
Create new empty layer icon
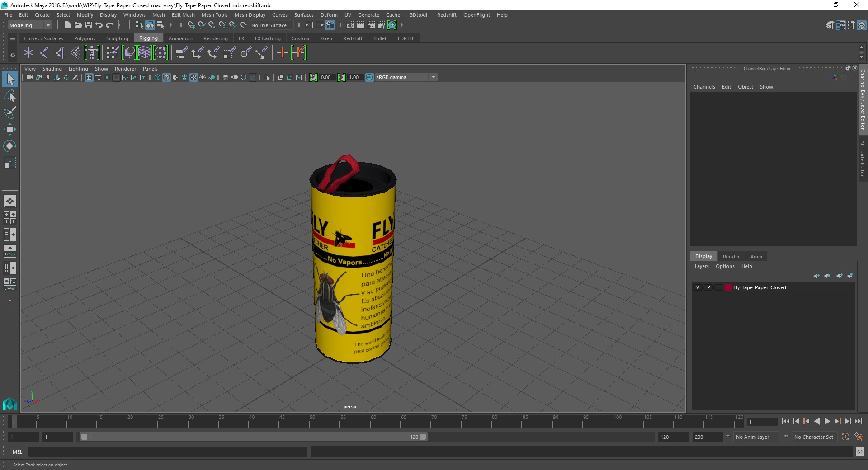[x=840, y=276]
